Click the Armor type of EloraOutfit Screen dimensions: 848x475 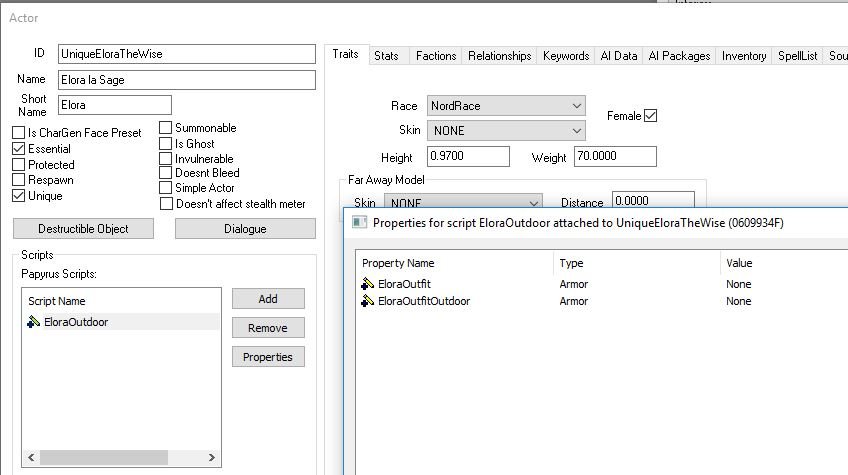tap(574, 284)
